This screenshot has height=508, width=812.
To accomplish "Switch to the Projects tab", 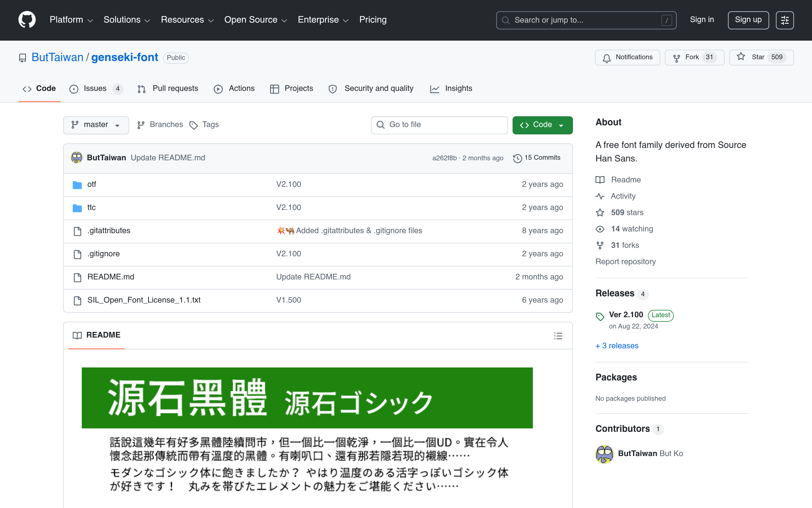I will pos(292,89).
